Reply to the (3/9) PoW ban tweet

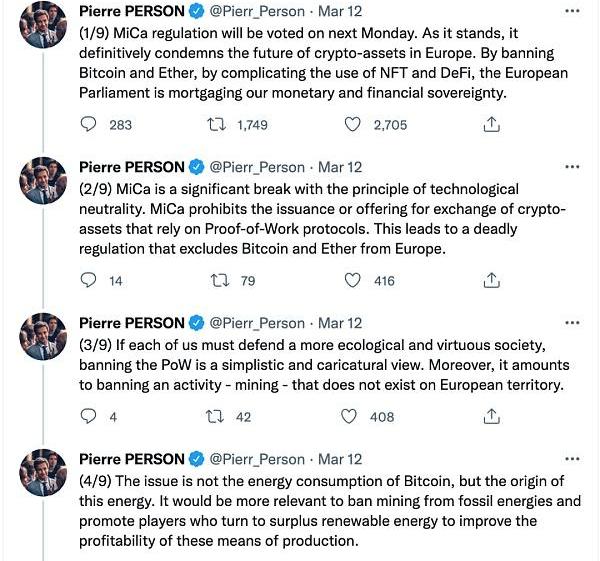(x=89, y=416)
